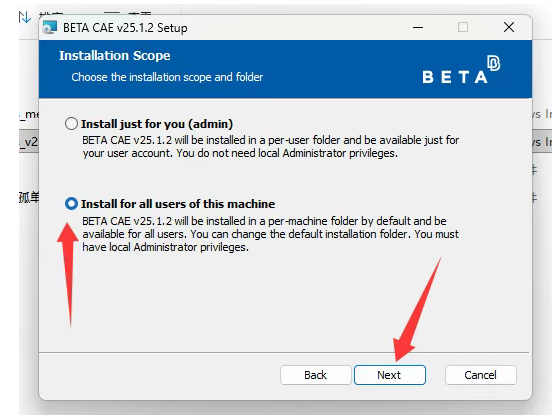Select the "Install for all users" radio button
Screen dimensions: 552x417
tap(71, 204)
